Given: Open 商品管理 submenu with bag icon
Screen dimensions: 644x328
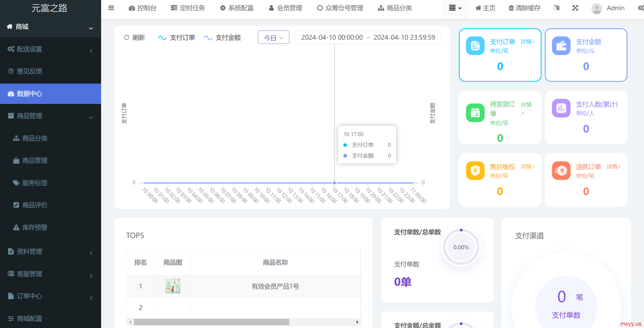Looking at the screenshot, I should [x=50, y=161].
